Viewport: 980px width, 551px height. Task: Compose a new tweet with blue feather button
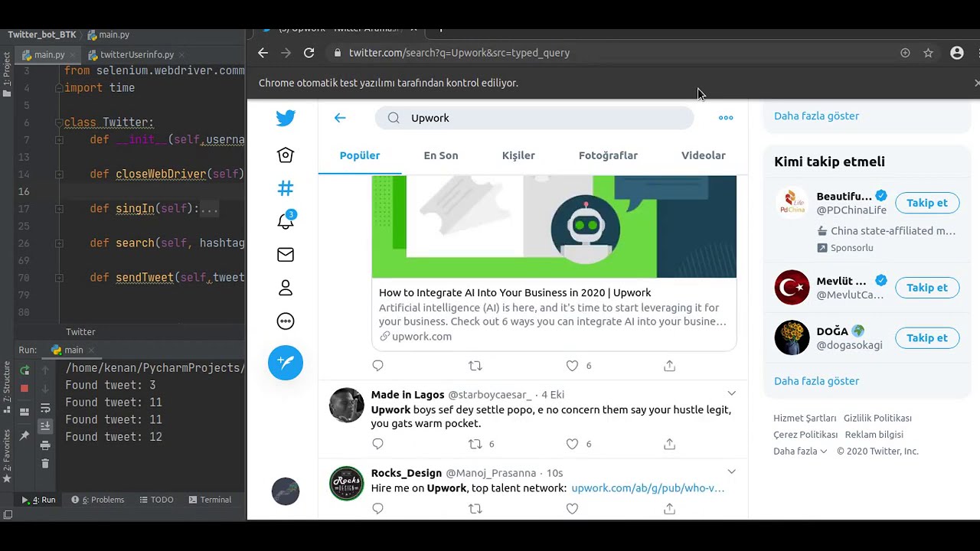click(x=286, y=362)
